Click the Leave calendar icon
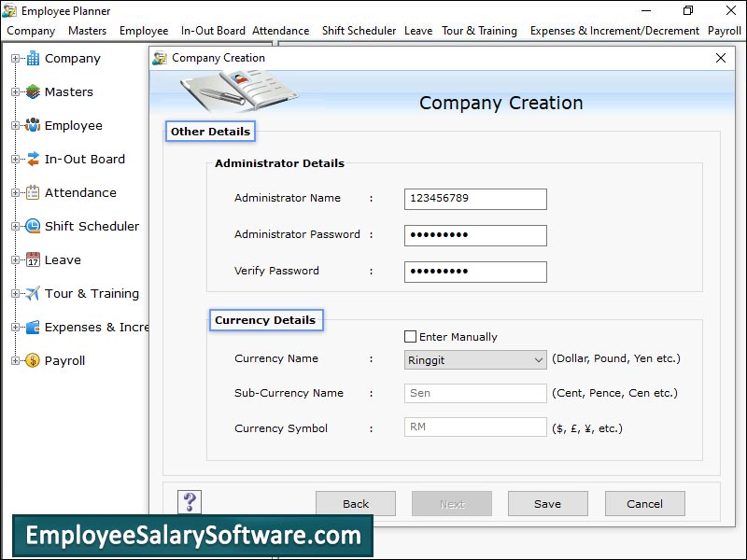The width and height of the screenshot is (747, 560). 33,260
